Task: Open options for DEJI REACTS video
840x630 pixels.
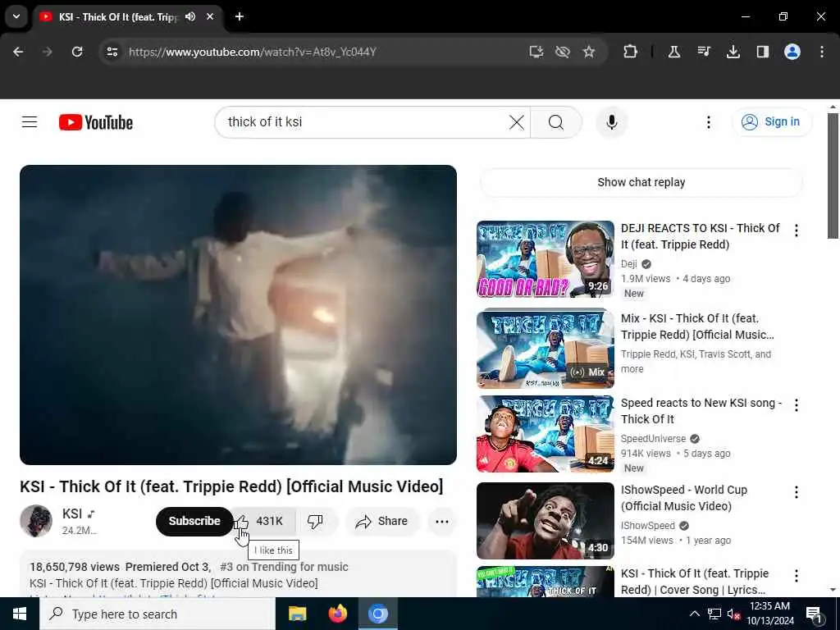Action: click(796, 231)
